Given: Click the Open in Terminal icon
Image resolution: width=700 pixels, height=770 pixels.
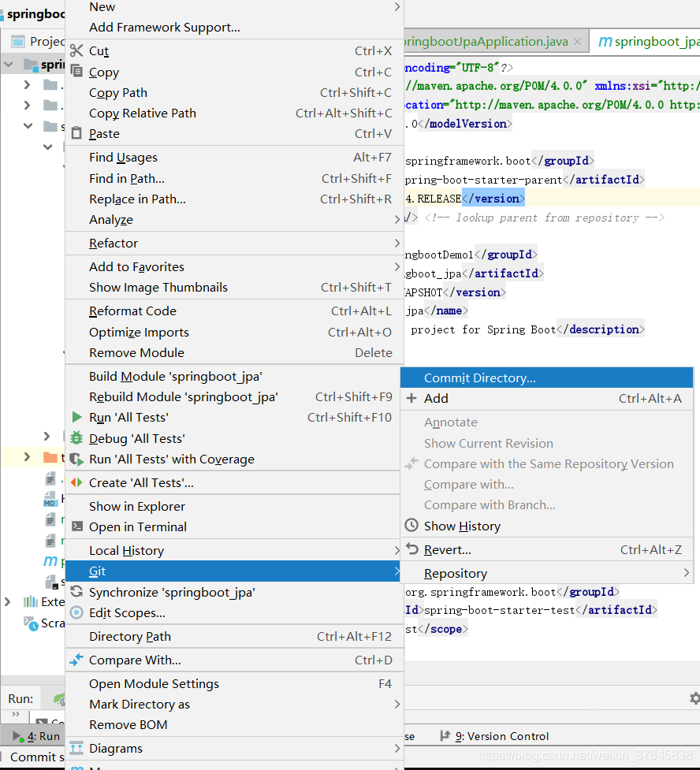Looking at the screenshot, I should click(77, 526).
